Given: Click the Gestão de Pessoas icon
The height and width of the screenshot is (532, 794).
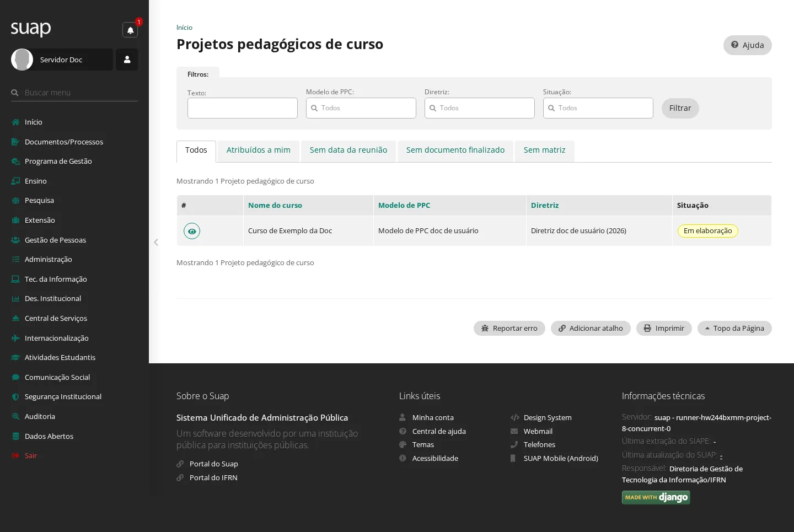Looking at the screenshot, I should [x=15, y=240].
